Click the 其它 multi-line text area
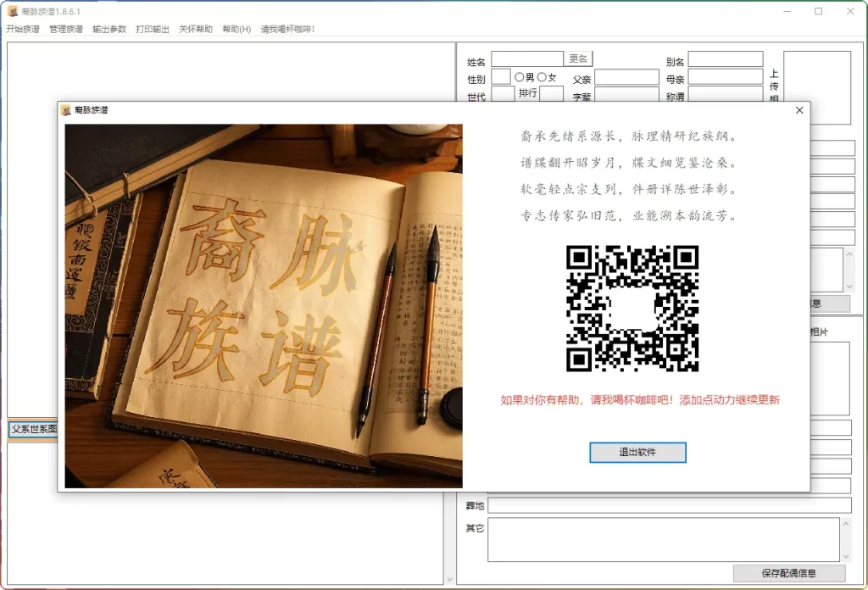 click(x=664, y=540)
